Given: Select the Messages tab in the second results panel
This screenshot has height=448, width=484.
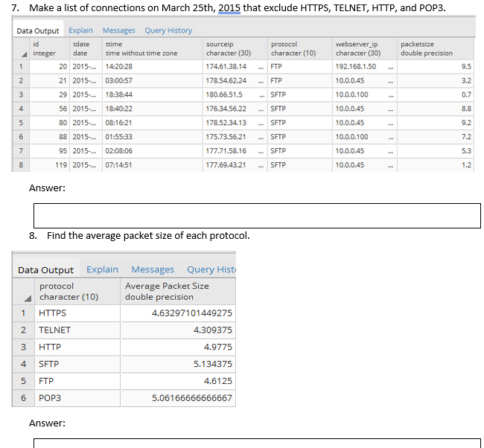Looking at the screenshot, I should coord(153,269).
